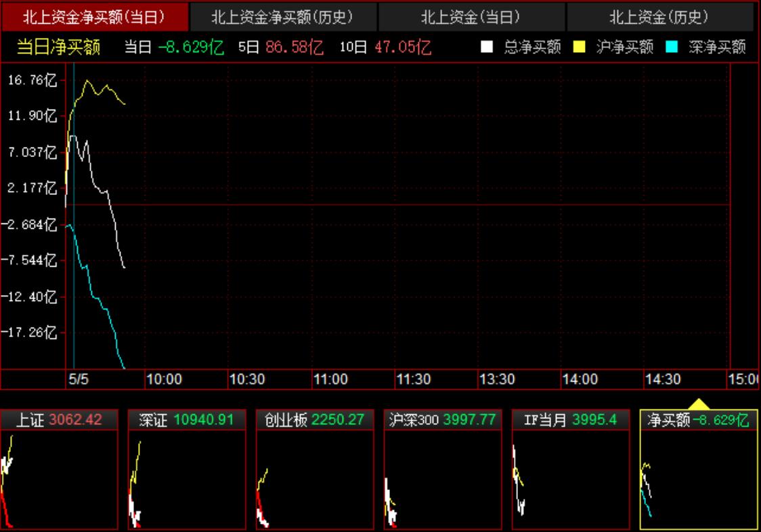Click the 5/5 date label on axis
This screenshot has height=532, width=761.
79,380
